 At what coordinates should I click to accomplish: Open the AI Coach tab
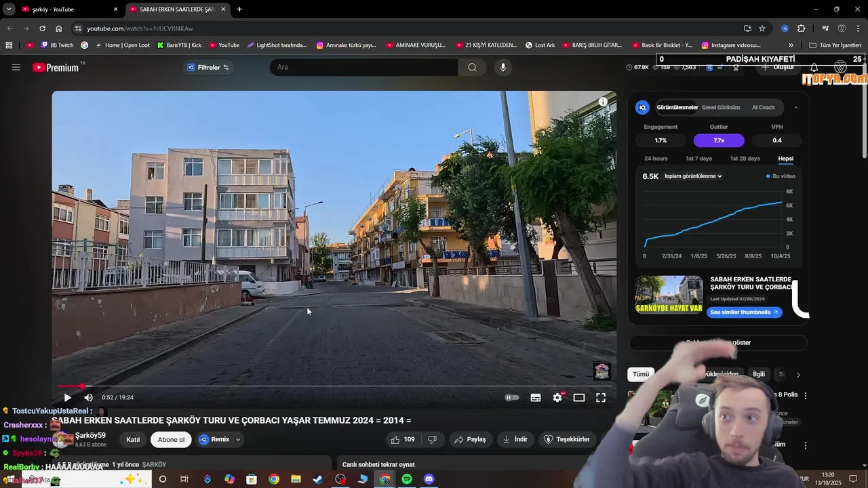(763, 107)
